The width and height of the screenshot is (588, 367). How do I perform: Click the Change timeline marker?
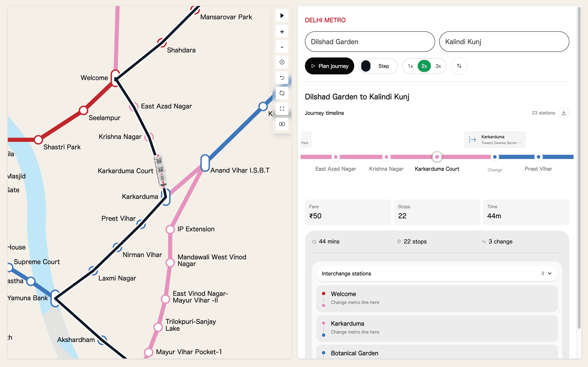(495, 157)
